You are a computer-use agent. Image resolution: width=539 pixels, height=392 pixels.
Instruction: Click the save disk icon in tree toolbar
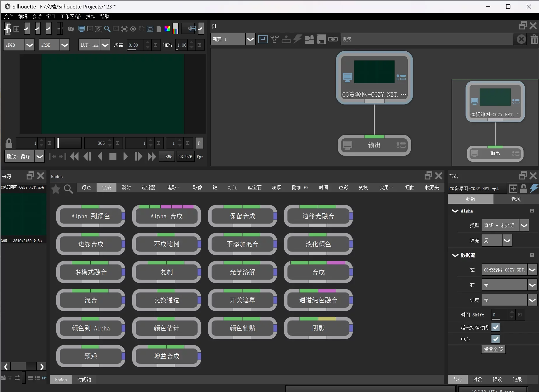coord(321,39)
